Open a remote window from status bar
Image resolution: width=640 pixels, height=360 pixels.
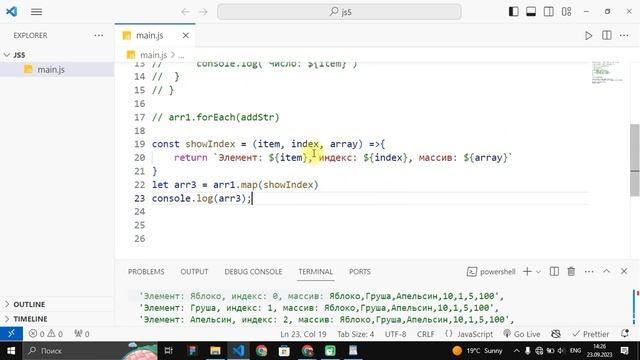[11, 334]
